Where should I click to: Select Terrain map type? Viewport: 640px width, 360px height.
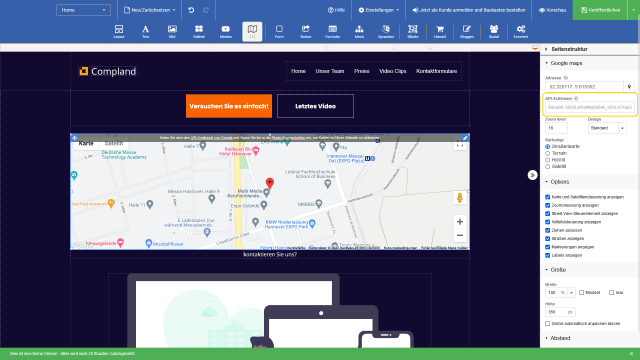coord(548,153)
